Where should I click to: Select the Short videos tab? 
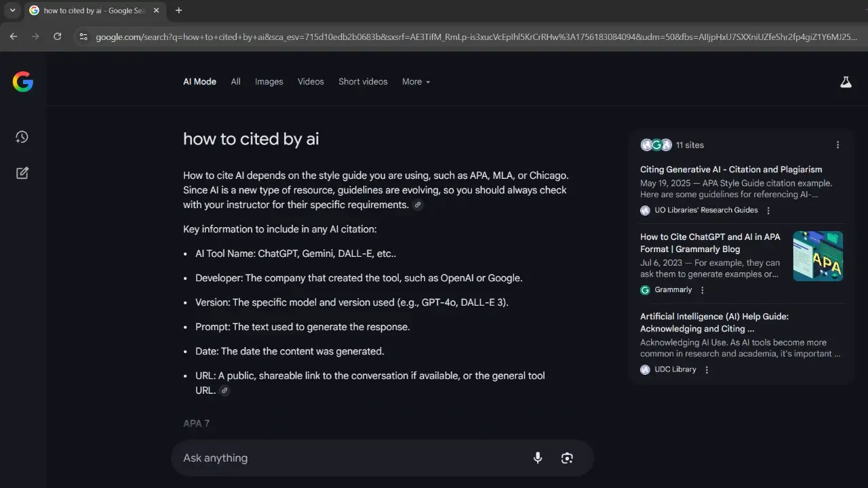363,81
